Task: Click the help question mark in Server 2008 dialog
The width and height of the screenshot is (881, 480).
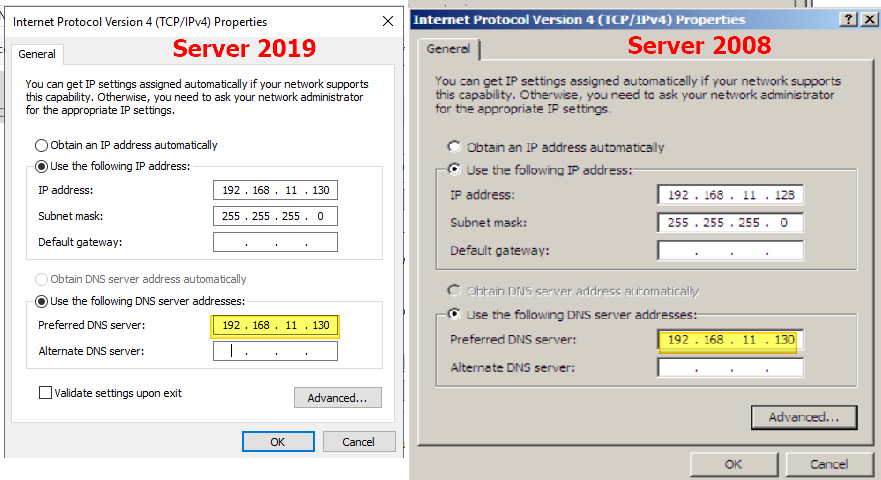Action: point(848,20)
